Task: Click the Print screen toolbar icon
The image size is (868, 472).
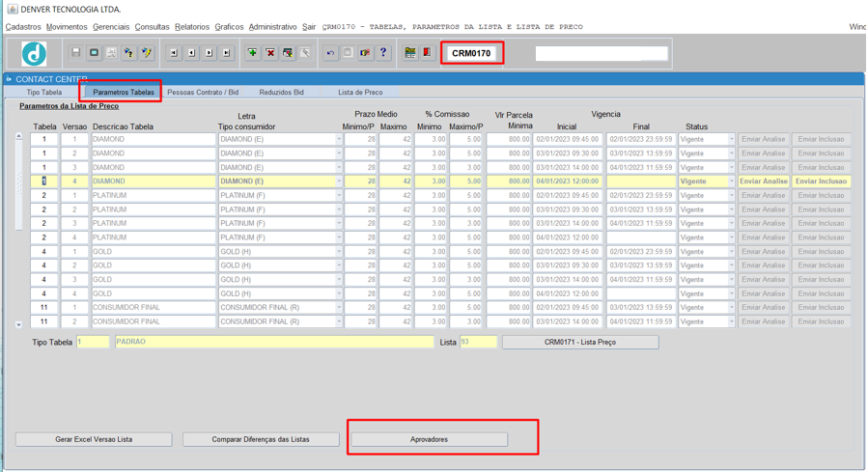Action: [x=94, y=52]
